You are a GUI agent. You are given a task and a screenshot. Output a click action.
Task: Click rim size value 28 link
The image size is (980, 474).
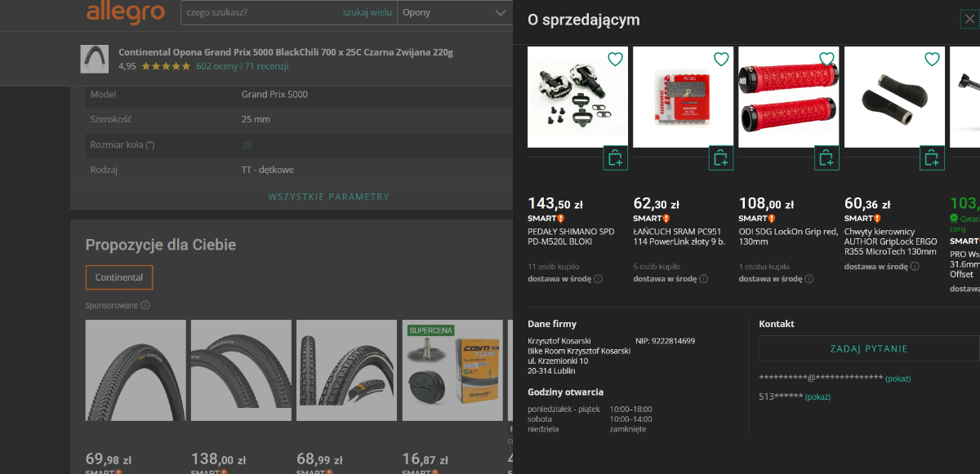click(247, 145)
